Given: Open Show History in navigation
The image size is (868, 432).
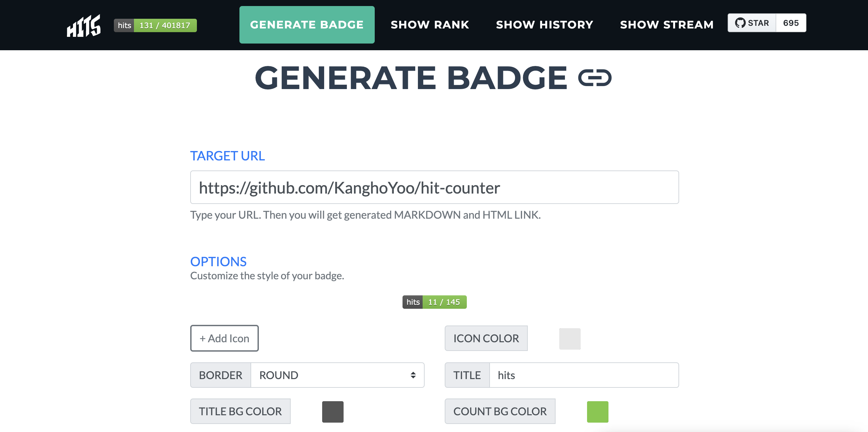Looking at the screenshot, I should pyautogui.click(x=544, y=24).
